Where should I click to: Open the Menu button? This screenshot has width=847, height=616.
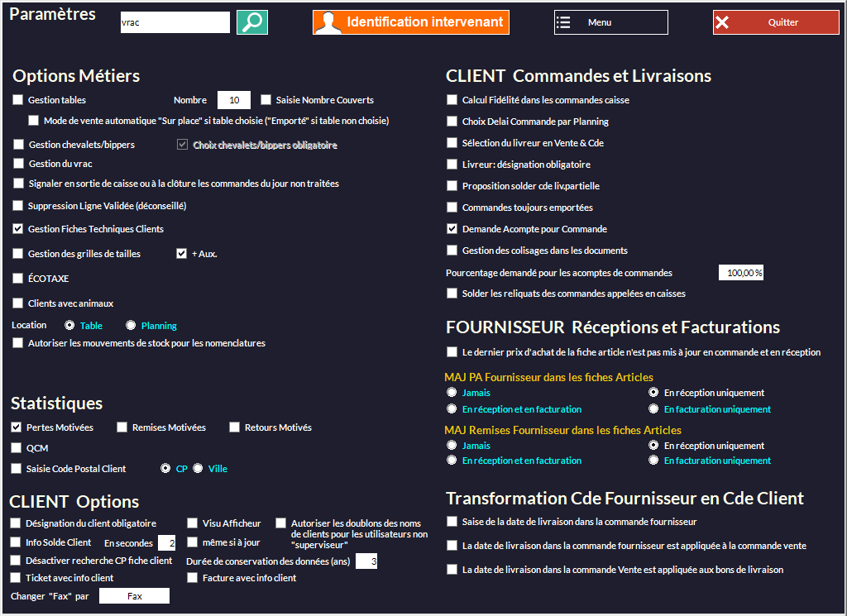pos(610,22)
